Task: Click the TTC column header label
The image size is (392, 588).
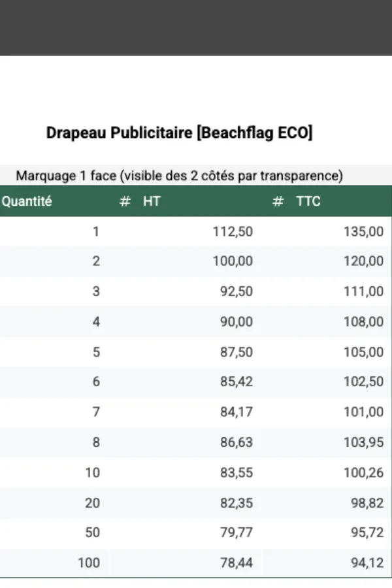Action: [308, 202]
